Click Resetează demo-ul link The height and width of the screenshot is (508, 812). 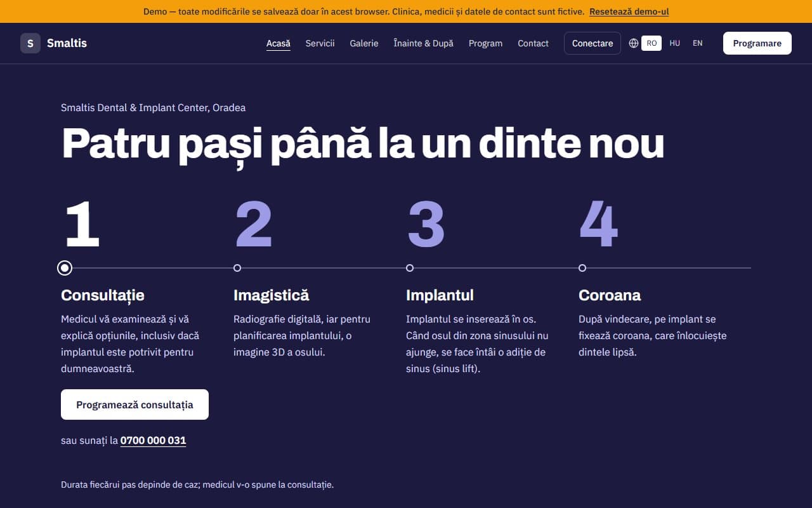coord(629,11)
